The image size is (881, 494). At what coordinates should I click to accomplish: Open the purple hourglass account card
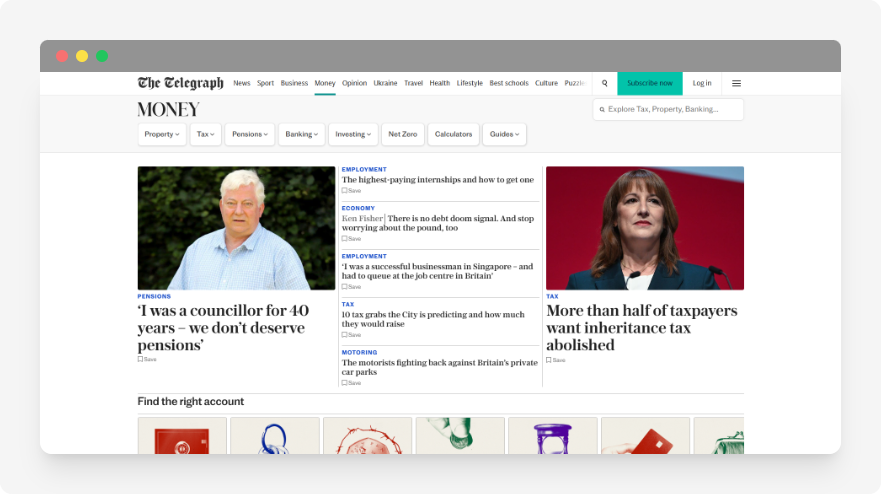(x=553, y=436)
